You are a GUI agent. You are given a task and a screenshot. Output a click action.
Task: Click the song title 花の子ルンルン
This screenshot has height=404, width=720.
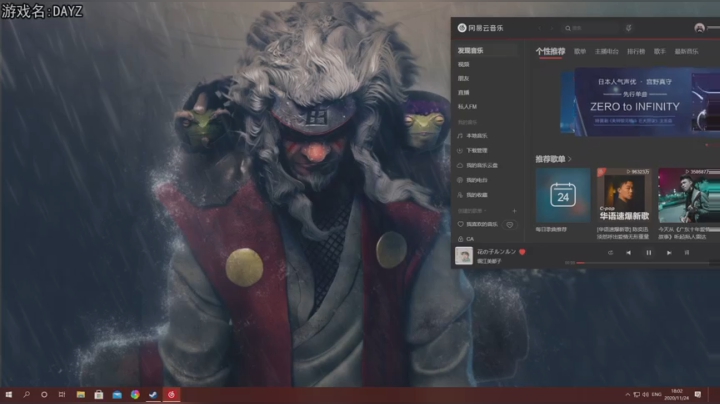(x=496, y=252)
